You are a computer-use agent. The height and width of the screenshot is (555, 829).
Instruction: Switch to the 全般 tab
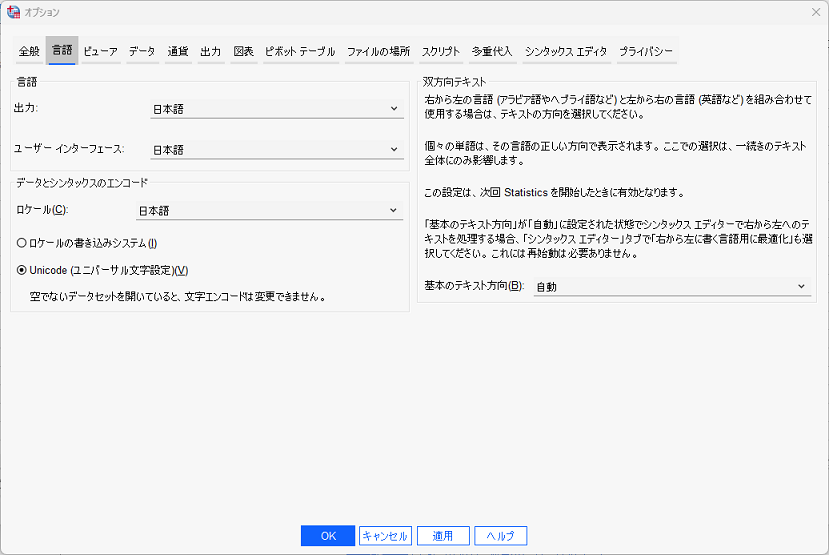pos(29,51)
